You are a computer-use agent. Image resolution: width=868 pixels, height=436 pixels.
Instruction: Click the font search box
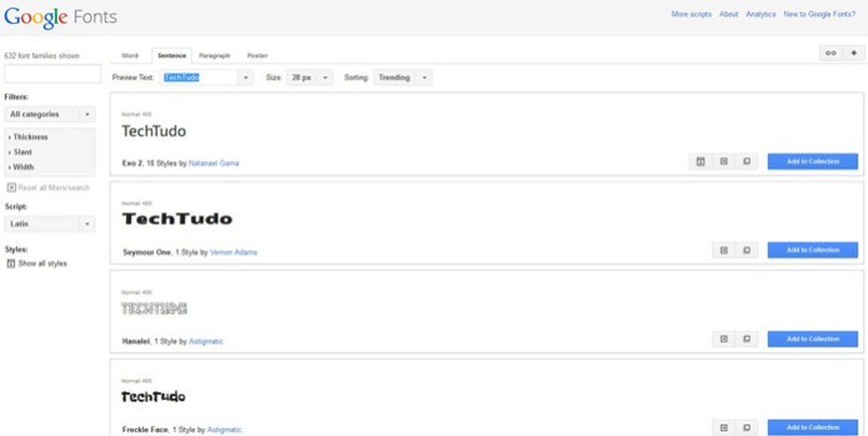(x=53, y=73)
